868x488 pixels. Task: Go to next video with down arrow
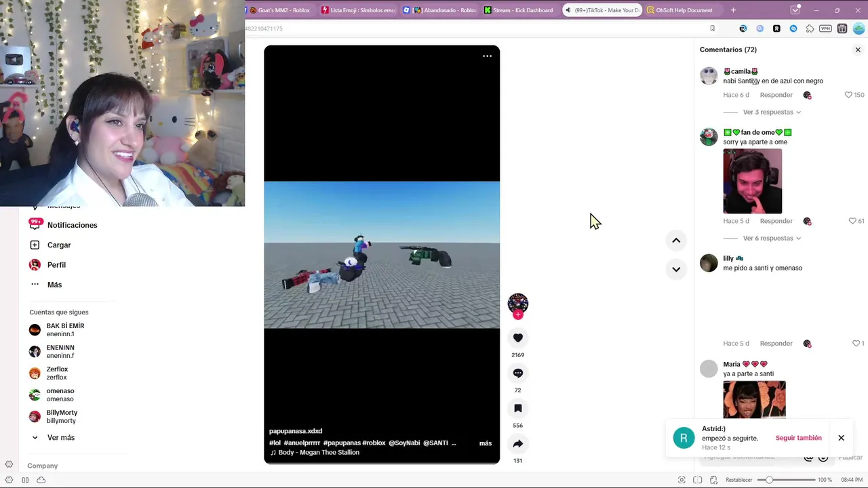pos(676,269)
